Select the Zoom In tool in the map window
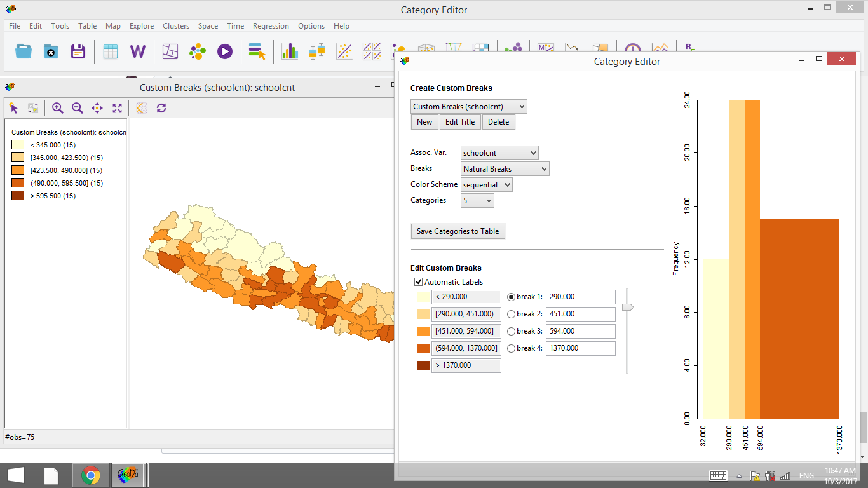 (57, 108)
